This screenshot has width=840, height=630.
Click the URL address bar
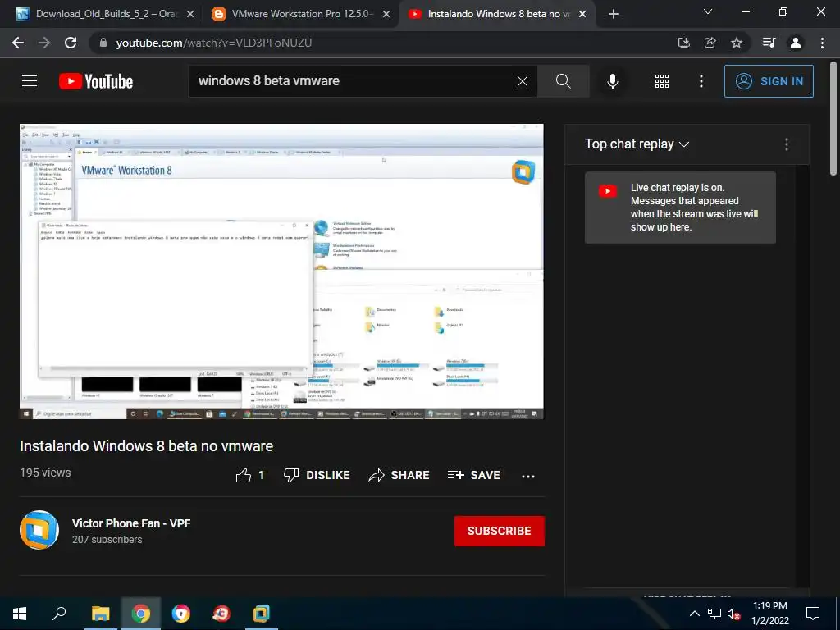(386, 43)
